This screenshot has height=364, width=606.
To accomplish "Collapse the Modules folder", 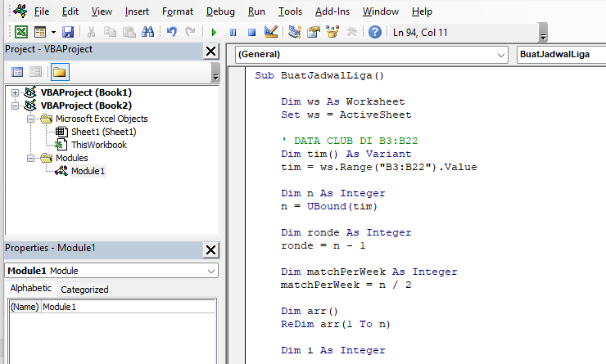I will (x=30, y=158).
